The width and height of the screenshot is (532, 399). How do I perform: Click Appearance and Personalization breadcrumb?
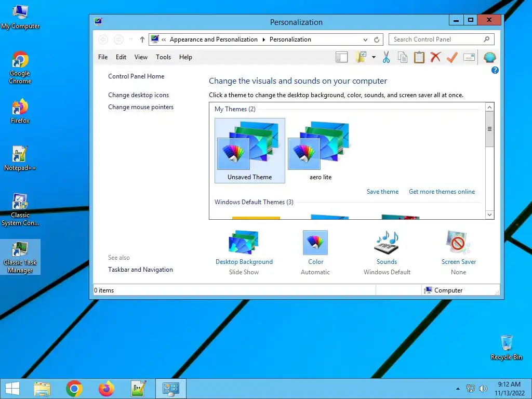pos(214,39)
